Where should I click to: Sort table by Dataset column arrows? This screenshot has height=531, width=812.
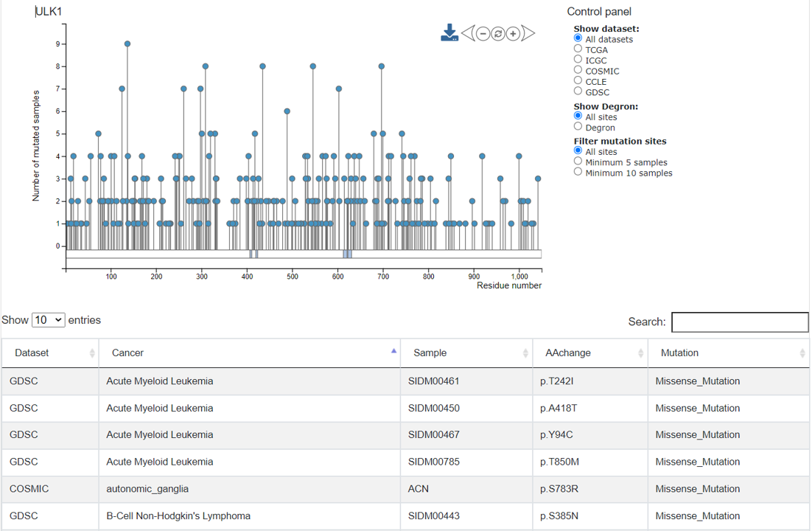tap(92, 353)
